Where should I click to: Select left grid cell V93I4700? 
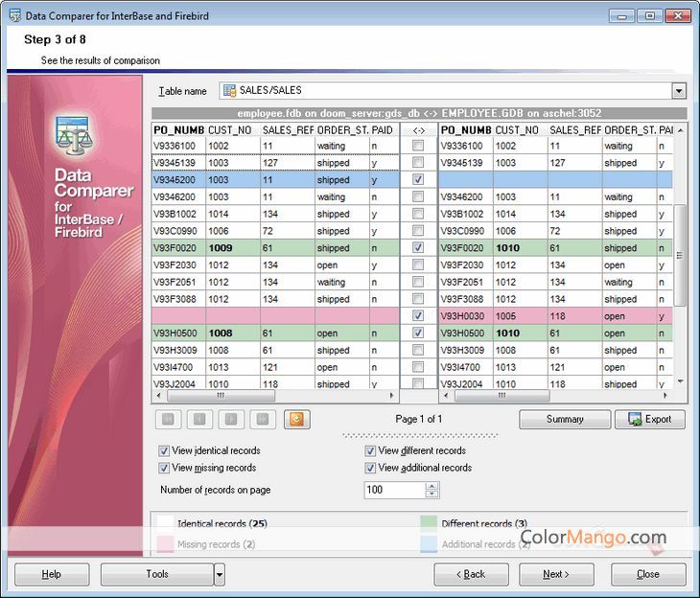click(x=178, y=367)
